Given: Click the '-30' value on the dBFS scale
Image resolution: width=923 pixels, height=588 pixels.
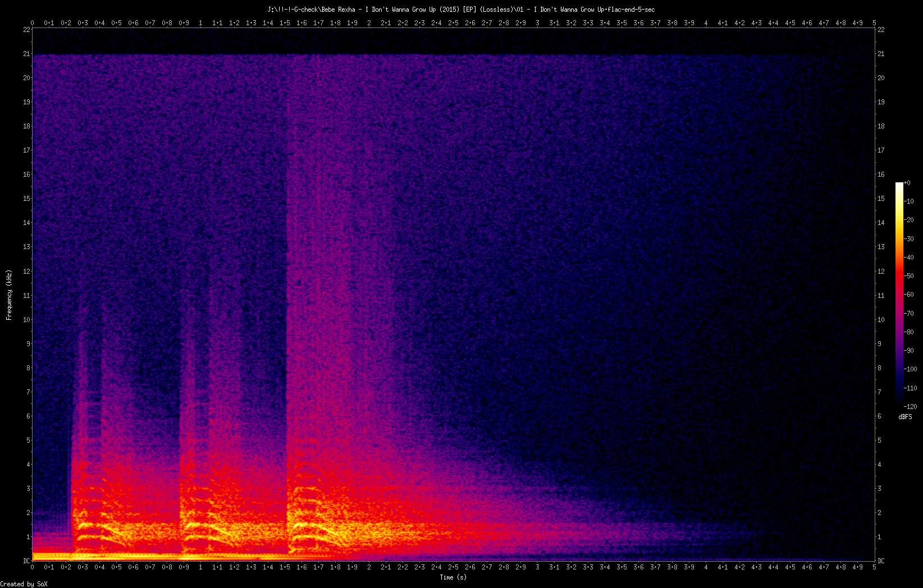Looking at the screenshot, I should (x=909, y=239).
